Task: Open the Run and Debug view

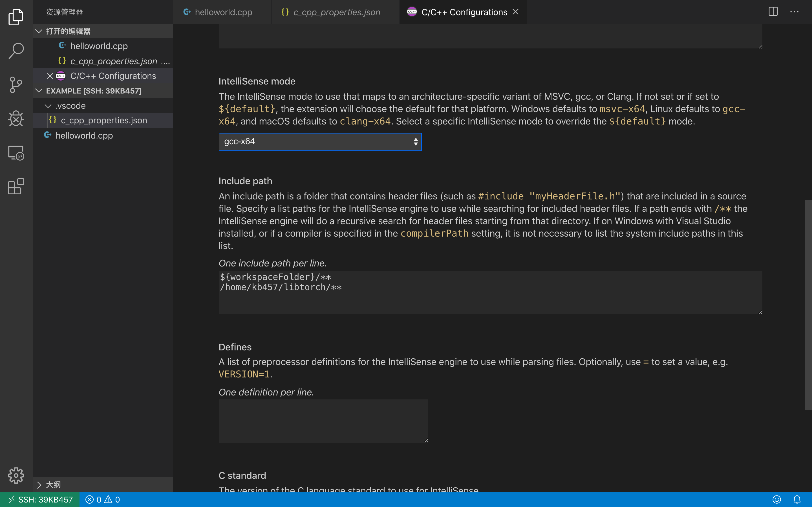Action: pyautogui.click(x=16, y=118)
